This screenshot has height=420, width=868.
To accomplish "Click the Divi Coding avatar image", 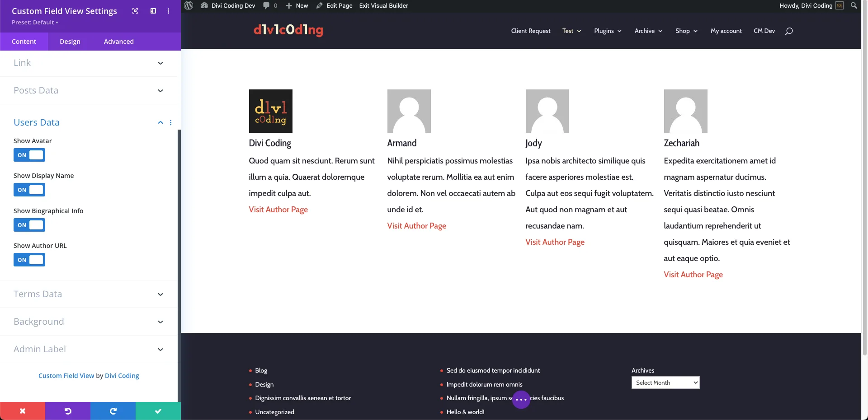I will pos(270,111).
